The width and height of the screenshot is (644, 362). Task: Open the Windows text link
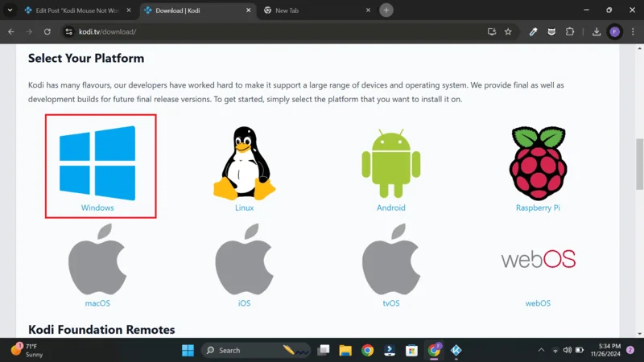97,208
